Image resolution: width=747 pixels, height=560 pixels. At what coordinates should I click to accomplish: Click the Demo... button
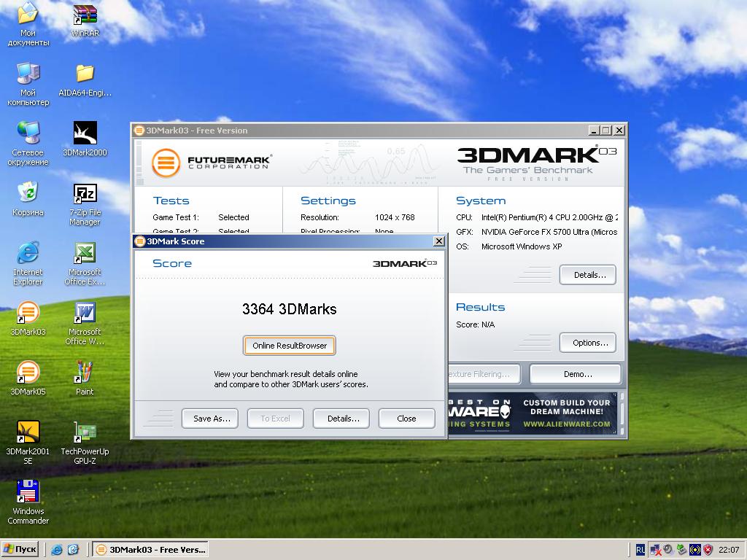pos(576,374)
